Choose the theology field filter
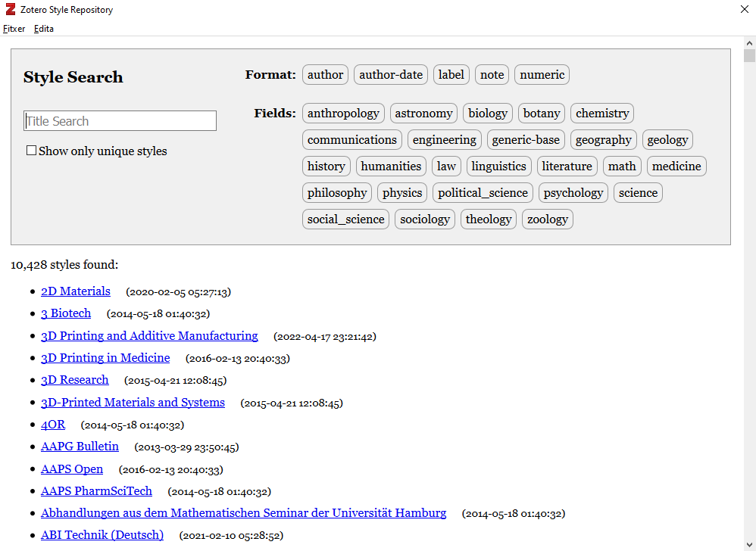This screenshot has height=551, width=756. tap(489, 219)
